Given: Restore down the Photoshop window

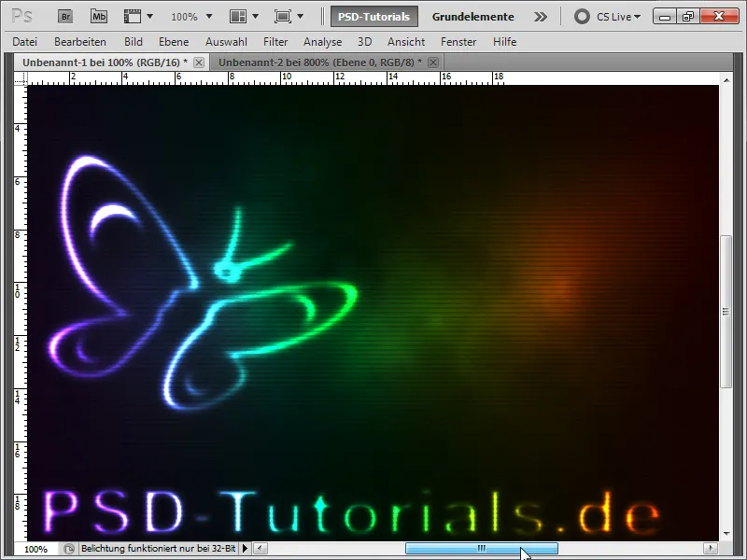Looking at the screenshot, I should (688, 17).
